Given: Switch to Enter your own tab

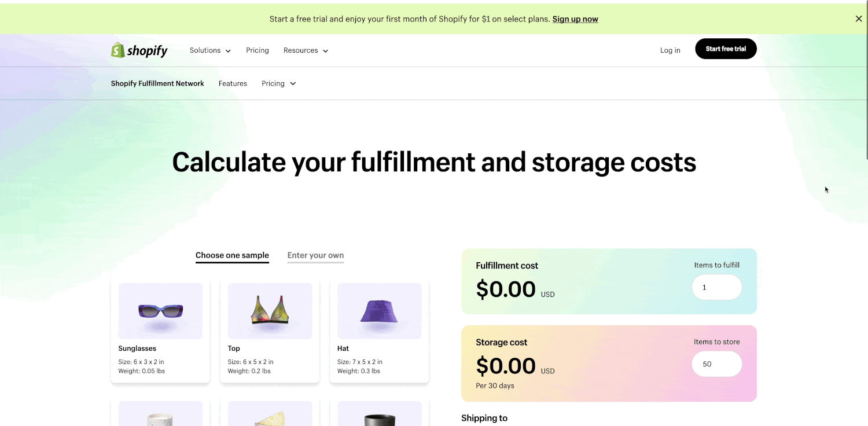Looking at the screenshot, I should (315, 255).
